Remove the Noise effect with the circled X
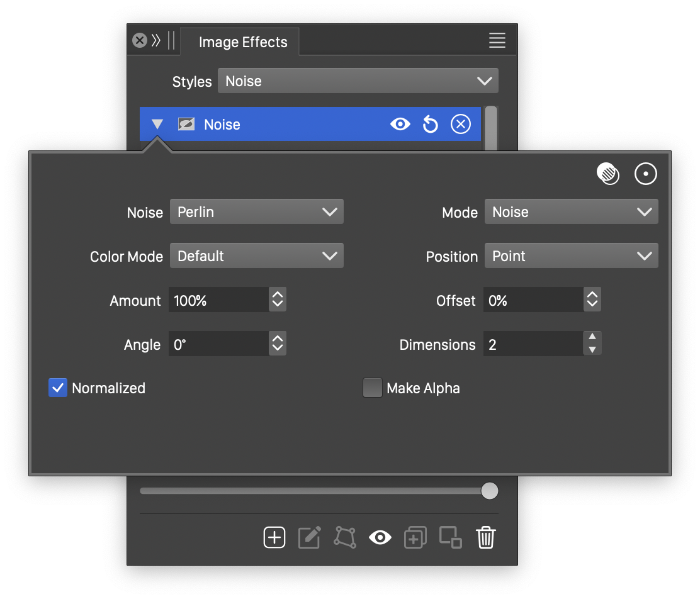 (x=461, y=125)
